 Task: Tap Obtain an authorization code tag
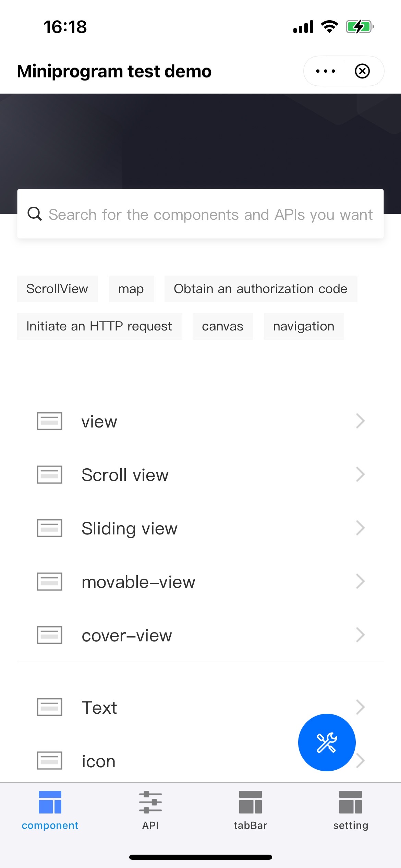pyautogui.click(x=260, y=289)
